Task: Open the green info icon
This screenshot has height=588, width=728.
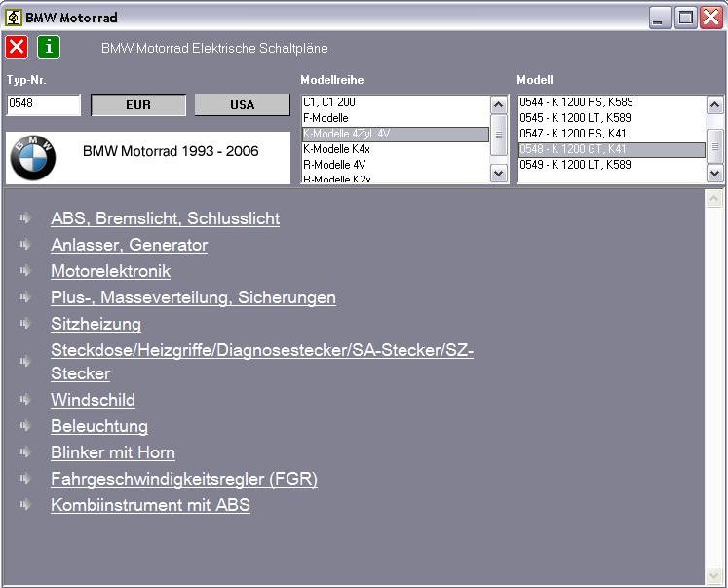Action: pos(49,47)
